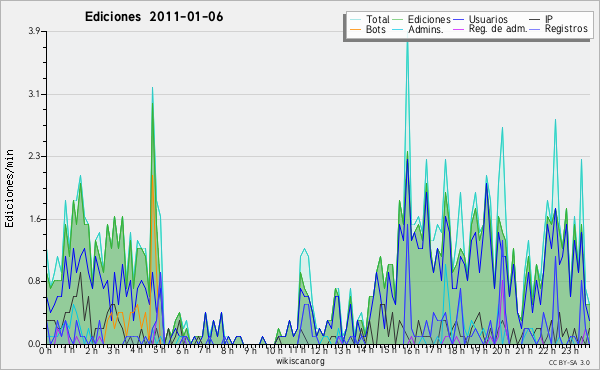This screenshot has width=600, height=370.
Task: Select the 'Bots' legend entry
Action: [x=375, y=29]
